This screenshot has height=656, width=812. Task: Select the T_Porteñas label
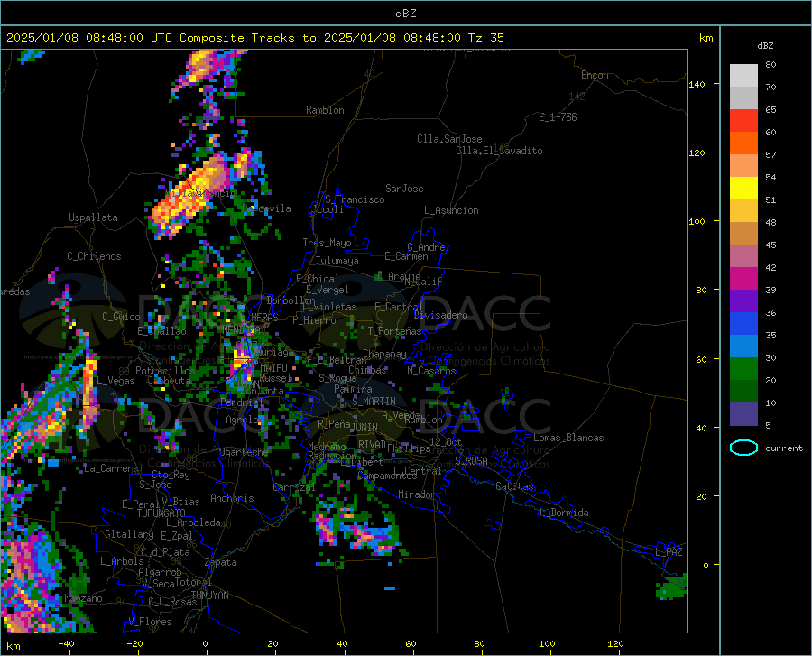395,331
